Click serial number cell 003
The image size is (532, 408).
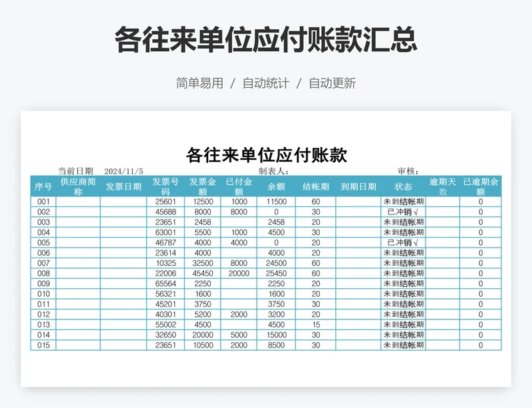coord(43,222)
